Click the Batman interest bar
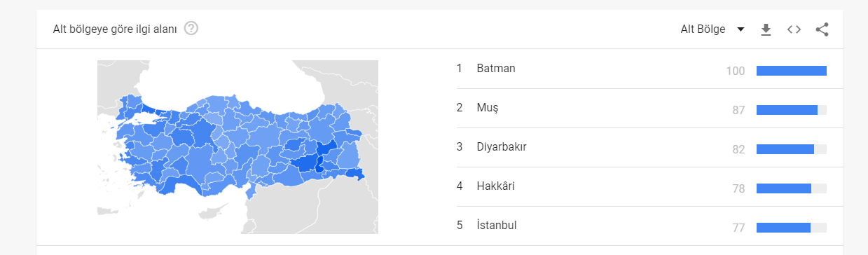Viewport: 868px width, 255px height. pyautogui.click(x=792, y=71)
